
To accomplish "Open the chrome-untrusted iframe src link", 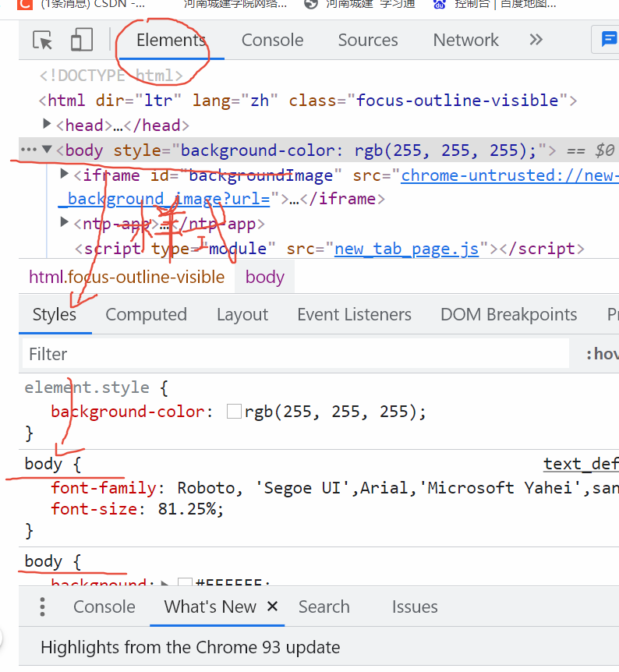I will coord(510,175).
